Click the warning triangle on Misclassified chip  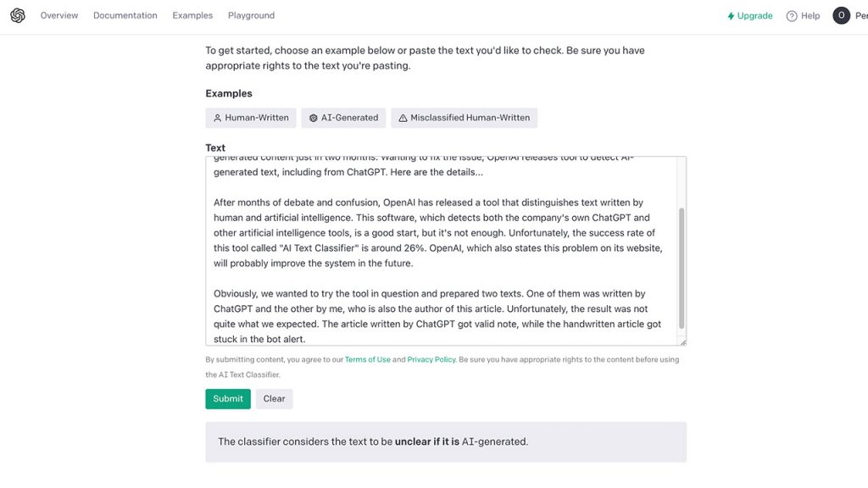[402, 118]
